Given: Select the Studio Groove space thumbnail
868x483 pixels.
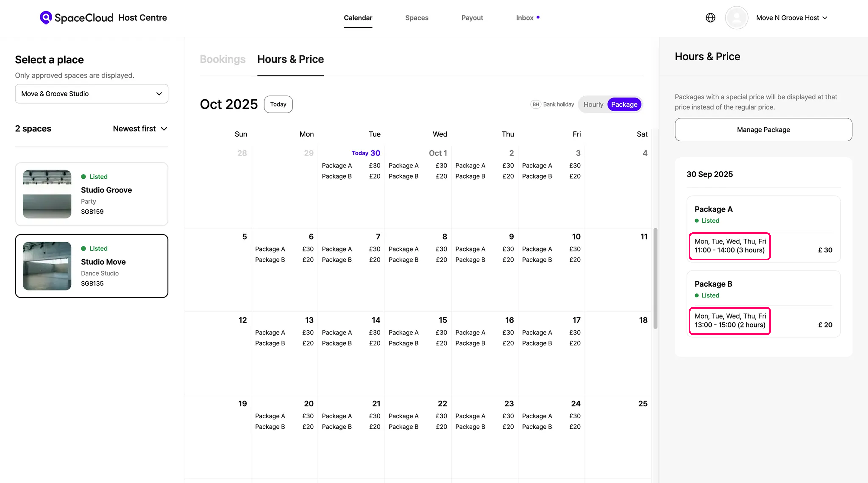Looking at the screenshot, I should [47, 194].
